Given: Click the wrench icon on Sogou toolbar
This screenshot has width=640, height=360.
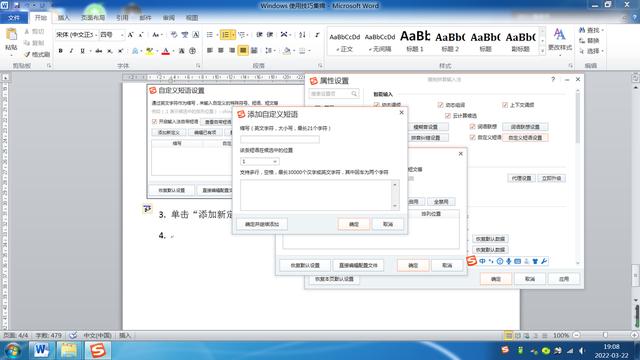Looking at the screenshot, I should pyautogui.click(x=544, y=261).
